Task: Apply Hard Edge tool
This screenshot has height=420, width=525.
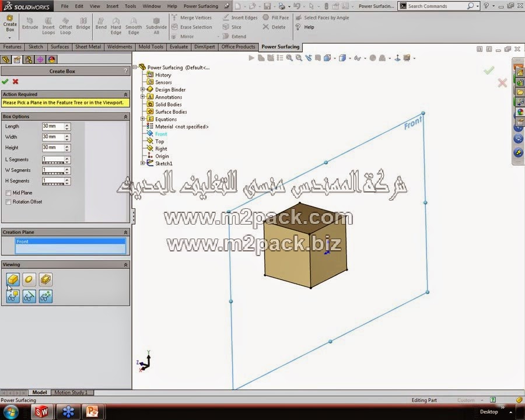Action: click(x=116, y=26)
